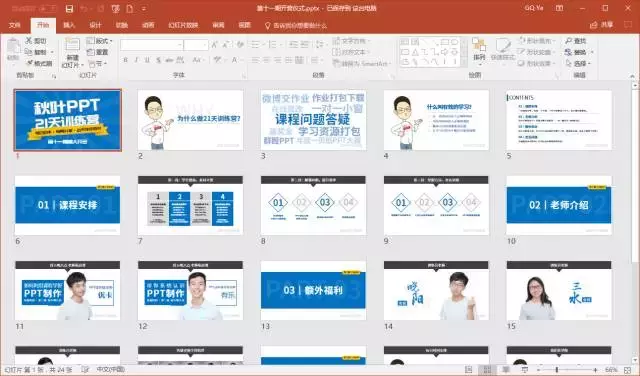Click the Cut (剪切) scissors icon
Image resolution: width=640 pixels, height=376 pixels.
[29, 41]
